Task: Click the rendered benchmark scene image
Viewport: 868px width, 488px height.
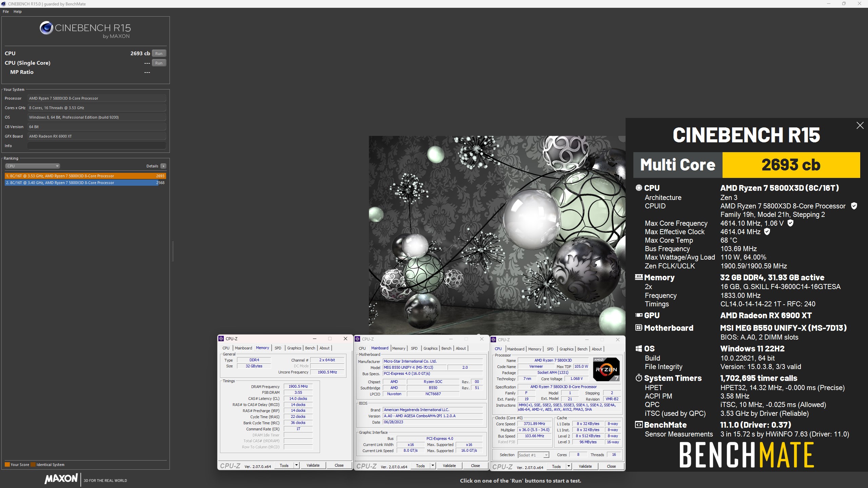Action: click(x=497, y=235)
